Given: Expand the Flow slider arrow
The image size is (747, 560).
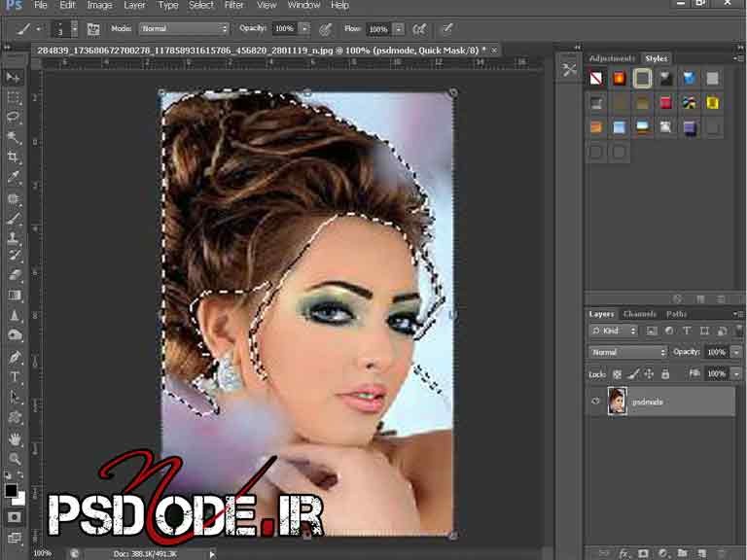Looking at the screenshot, I should [x=399, y=29].
